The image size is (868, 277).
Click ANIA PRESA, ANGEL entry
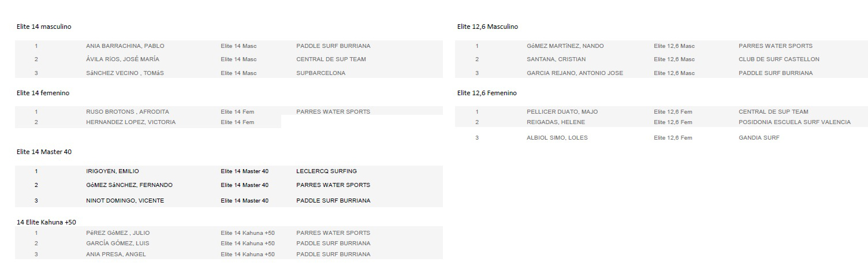click(116, 254)
